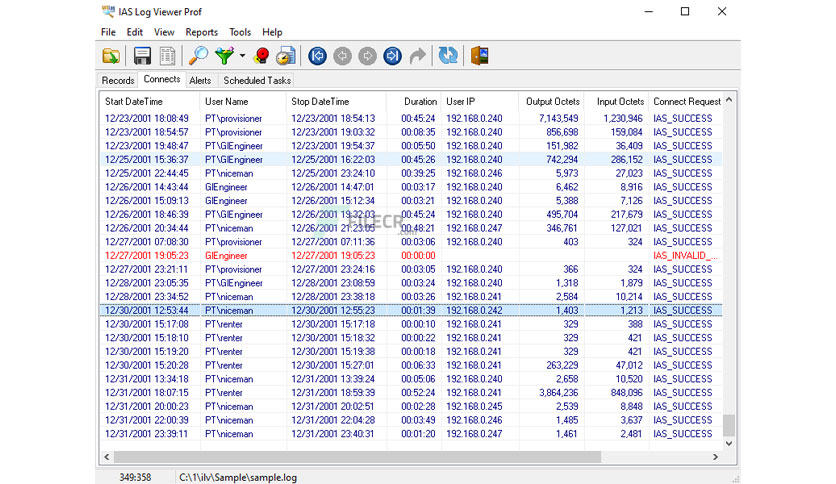This screenshot has width=836, height=484.
Task: Select the row starting 12/23/2001 18:08:49
Action: [411, 118]
